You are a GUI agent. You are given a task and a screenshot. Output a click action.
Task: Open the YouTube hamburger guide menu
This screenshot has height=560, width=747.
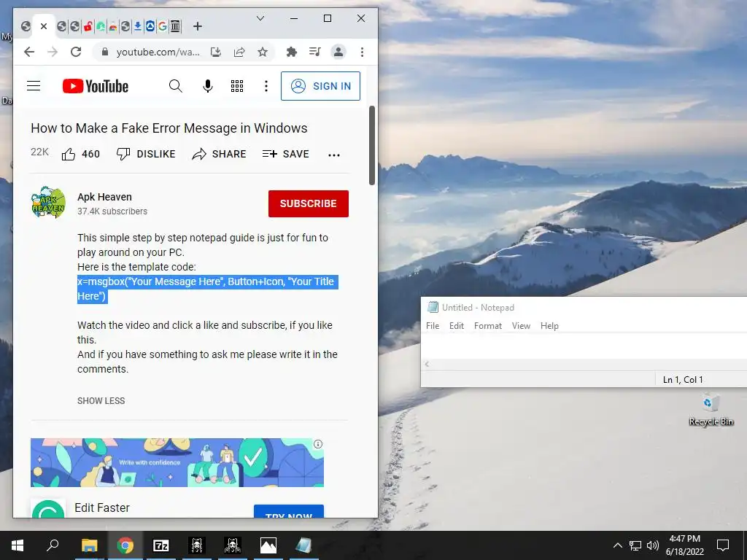pyautogui.click(x=34, y=86)
